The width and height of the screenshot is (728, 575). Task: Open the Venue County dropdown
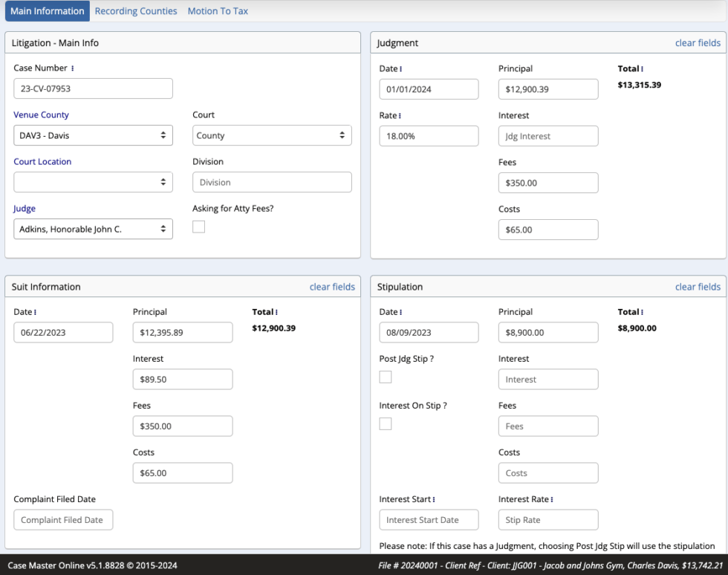(93, 135)
